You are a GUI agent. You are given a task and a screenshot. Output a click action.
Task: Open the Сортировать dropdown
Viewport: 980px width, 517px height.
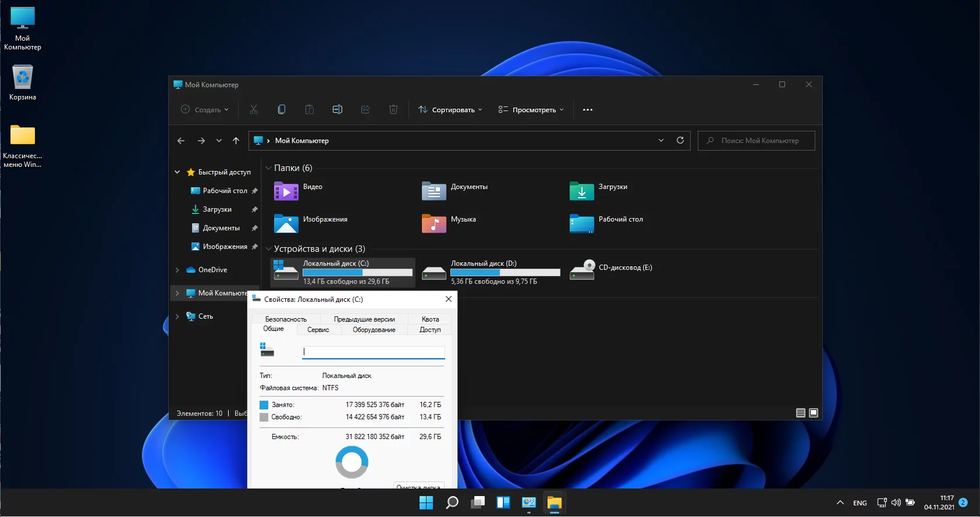pyautogui.click(x=450, y=110)
